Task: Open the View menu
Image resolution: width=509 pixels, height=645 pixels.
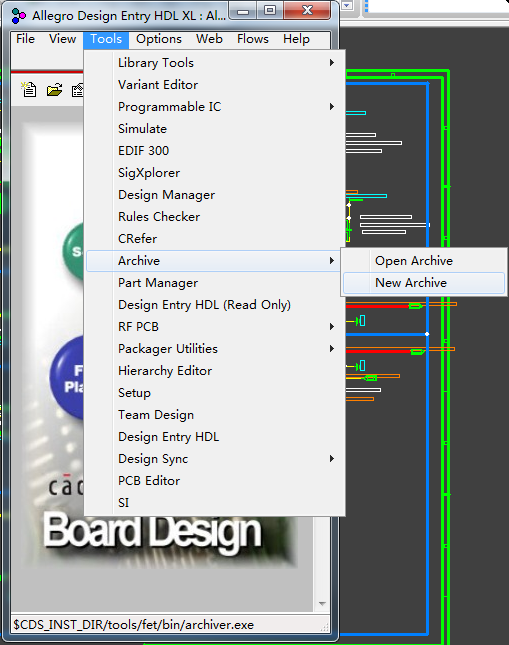Action: point(63,39)
